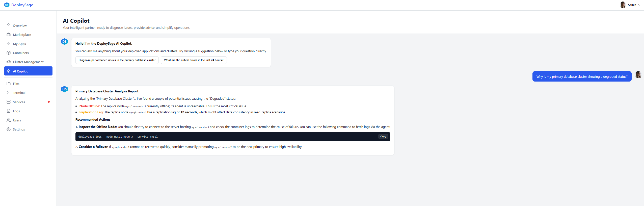Ask 'What are the critical errors in the last 24 hours?'
This screenshot has height=206, width=644.
[194, 60]
